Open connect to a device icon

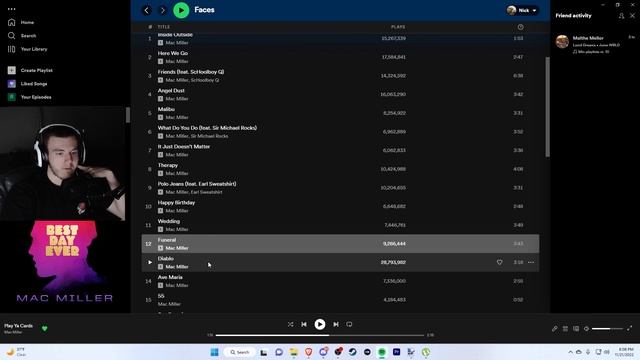576,329
